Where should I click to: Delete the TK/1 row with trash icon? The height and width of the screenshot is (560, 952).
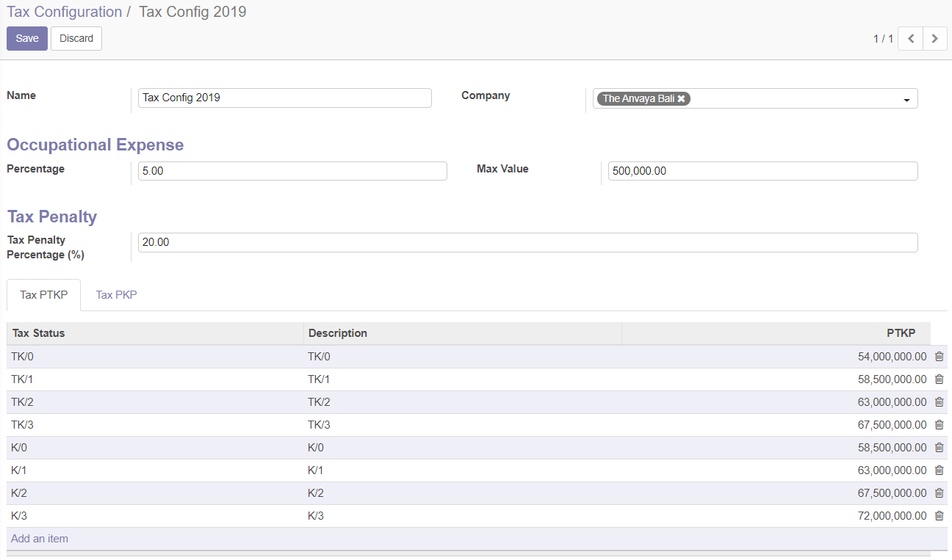939,379
